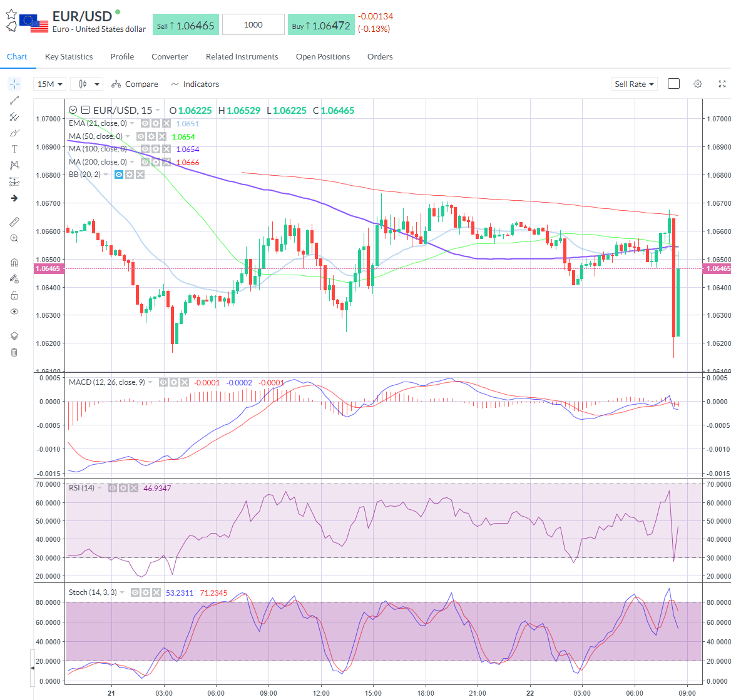Select the arrow marker tool
Viewport: 731px width, 700px height.
click(14, 198)
